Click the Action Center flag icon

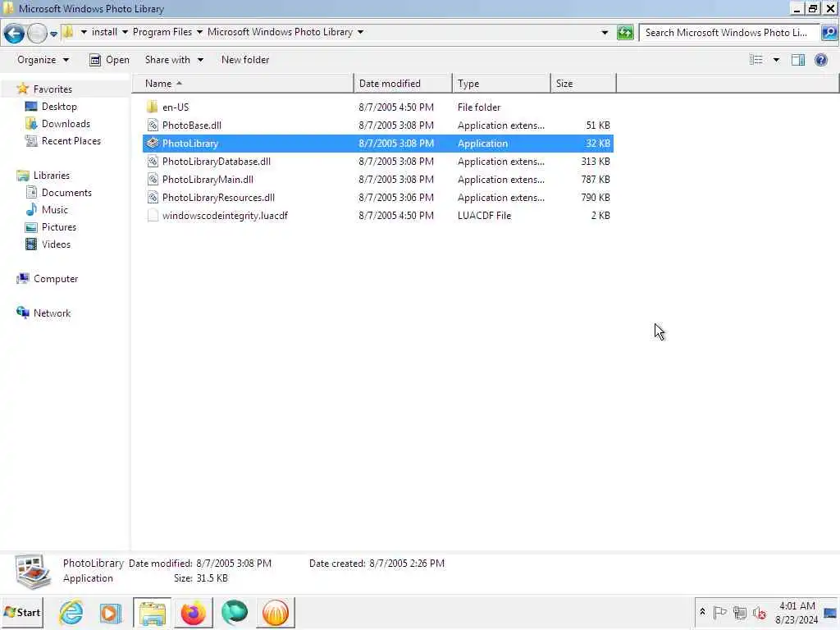click(x=720, y=612)
